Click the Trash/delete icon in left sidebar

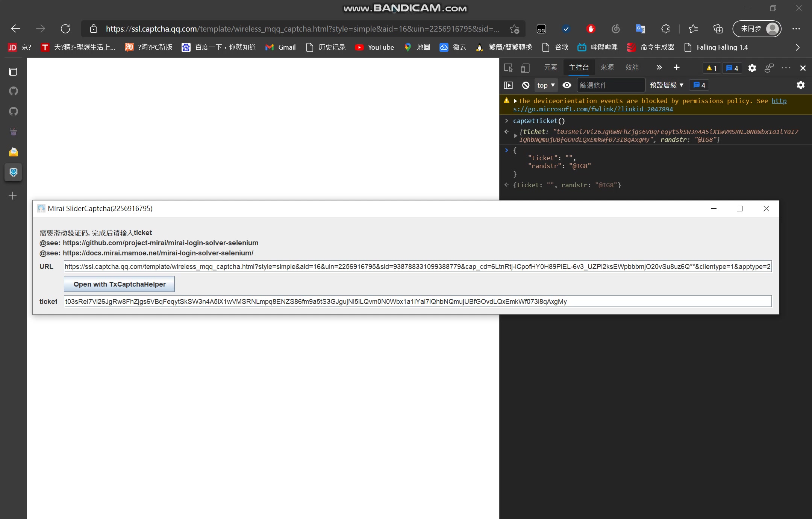click(14, 131)
